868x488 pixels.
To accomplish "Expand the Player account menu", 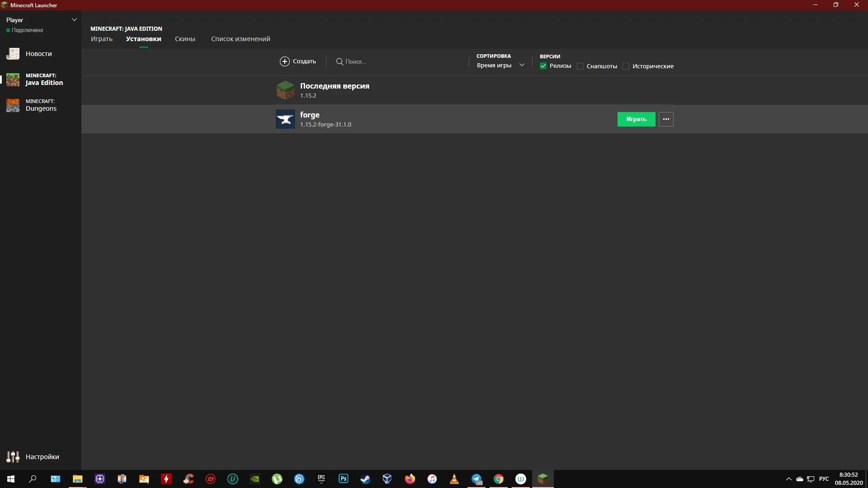I will (74, 20).
